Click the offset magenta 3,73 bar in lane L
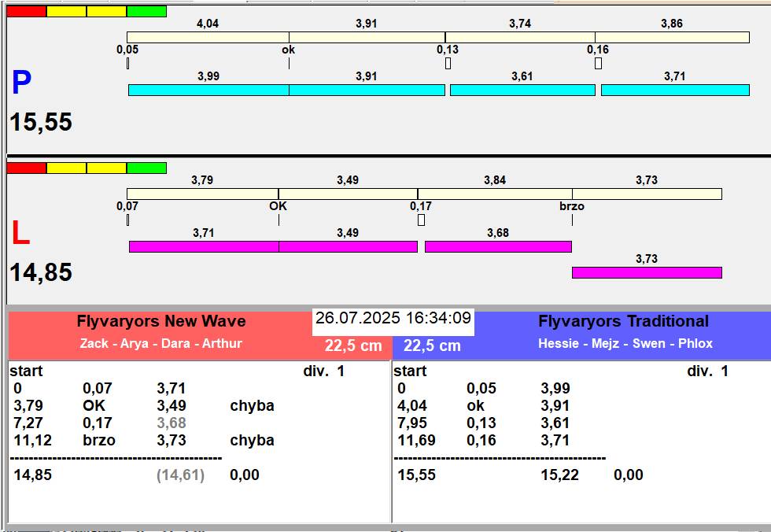Image resolution: width=771 pixels, height=532 pixels. tap(646, 273)
